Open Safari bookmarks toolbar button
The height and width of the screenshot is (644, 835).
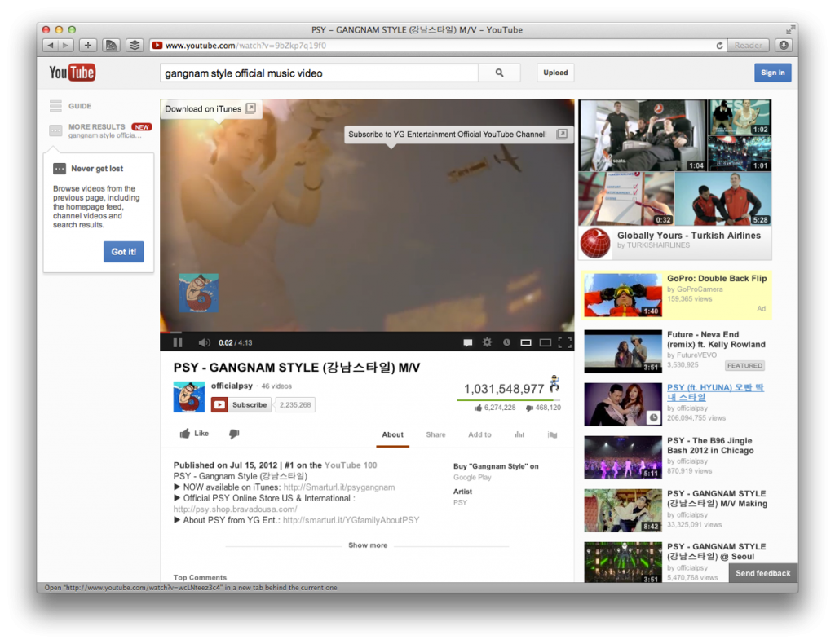(111, 45)
